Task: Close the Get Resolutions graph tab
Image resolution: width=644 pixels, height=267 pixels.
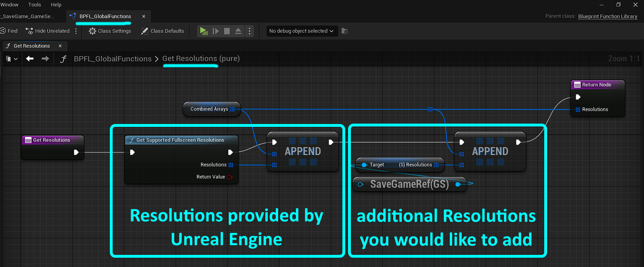Action: [60, 46]
